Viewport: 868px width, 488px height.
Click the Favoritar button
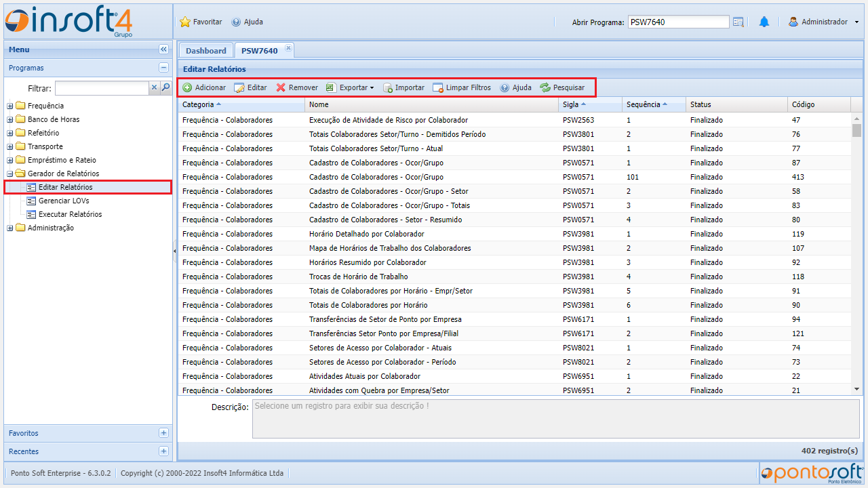(201, 22)
